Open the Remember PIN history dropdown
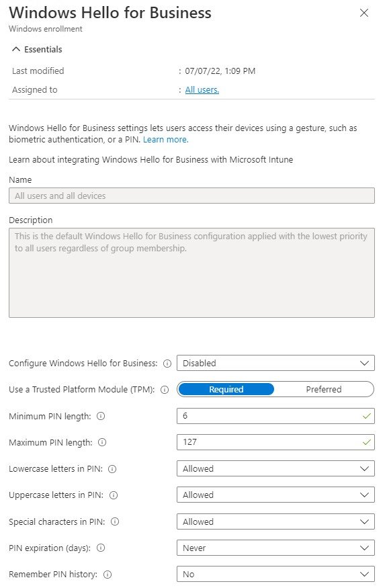 click(275, 575)
